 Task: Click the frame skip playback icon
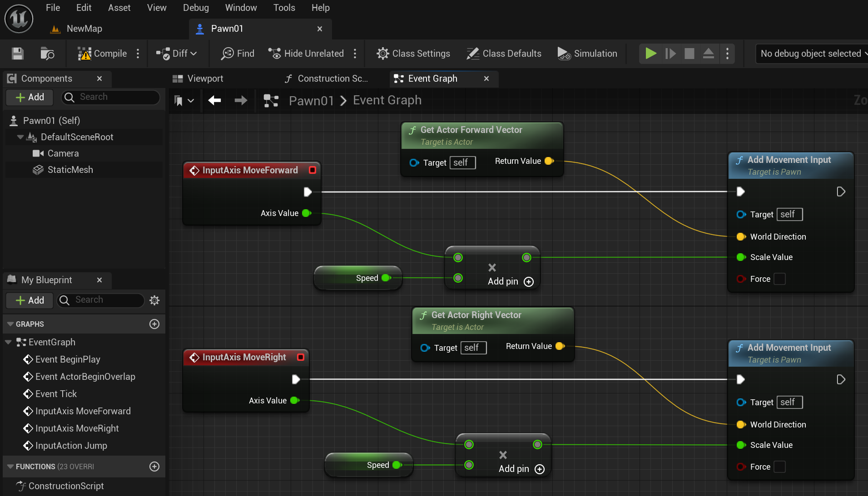670,54
